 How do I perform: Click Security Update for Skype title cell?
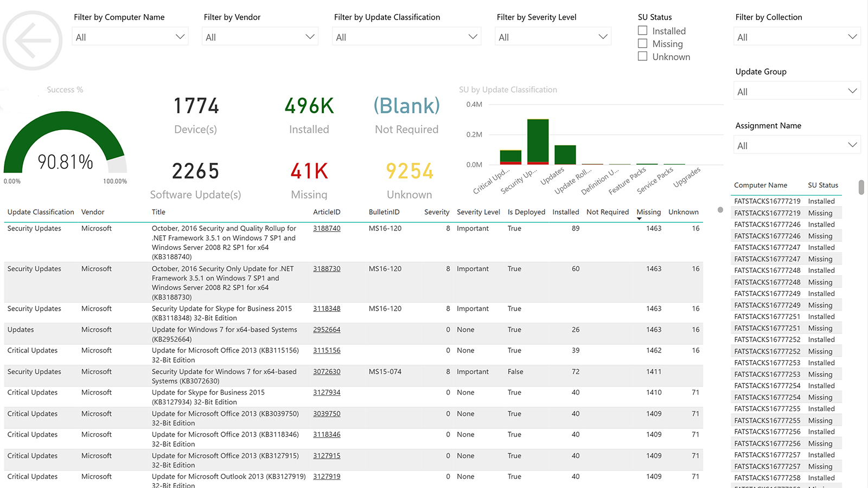222,313
